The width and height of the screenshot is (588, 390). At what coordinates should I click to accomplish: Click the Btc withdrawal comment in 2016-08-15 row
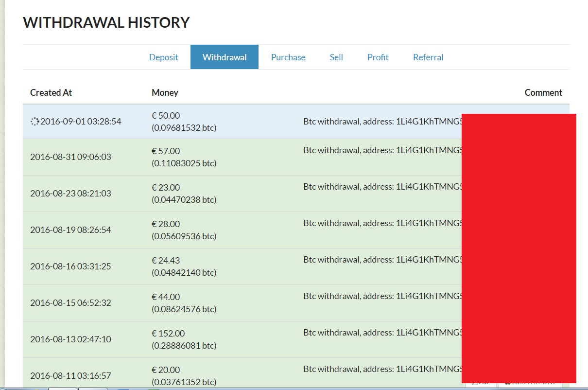click(x=382, y=297)
